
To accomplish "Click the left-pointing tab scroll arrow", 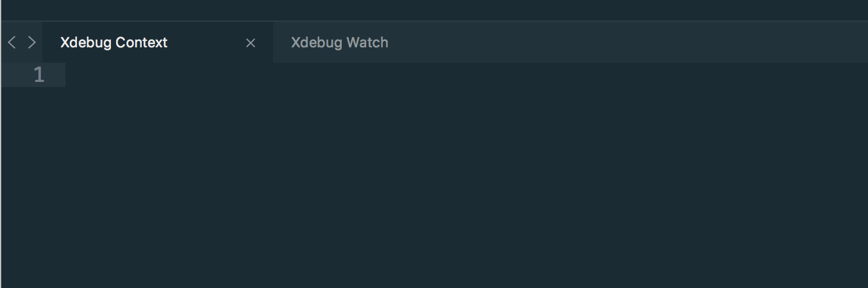I will 12,43.
